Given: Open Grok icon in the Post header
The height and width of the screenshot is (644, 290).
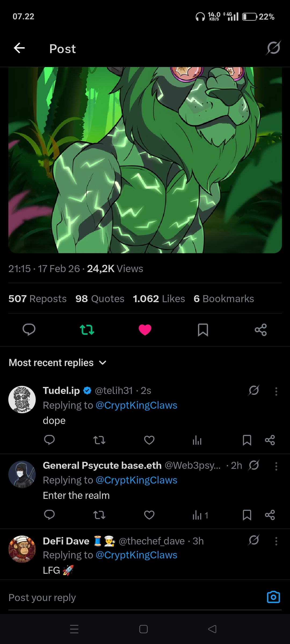Looking at the screenshot, I should [x=274, y=48].
